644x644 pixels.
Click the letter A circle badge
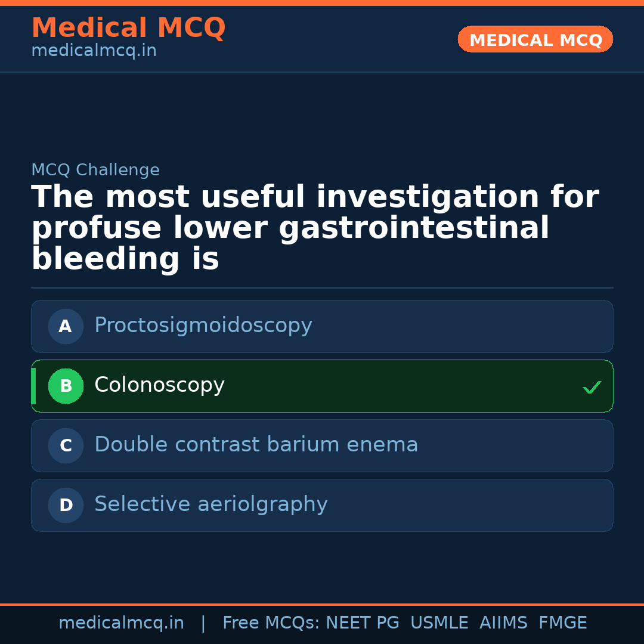pyautogui.click(x=66, y=326)
